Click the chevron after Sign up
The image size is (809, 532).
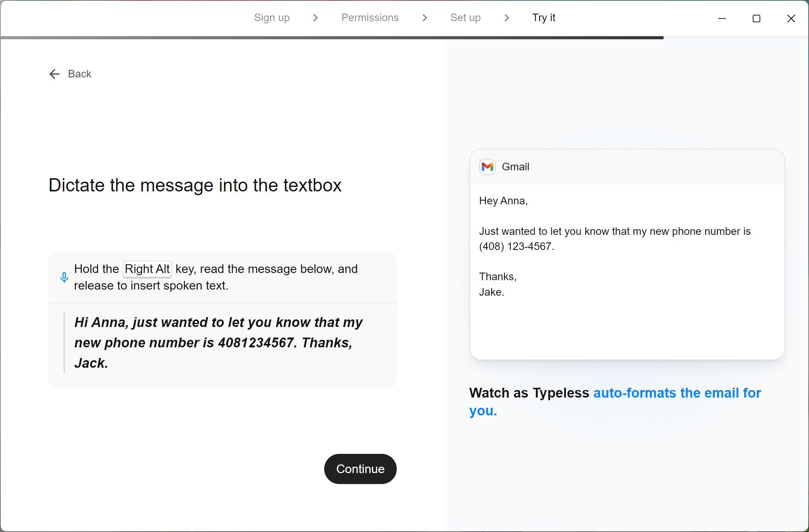coord(316,18)
